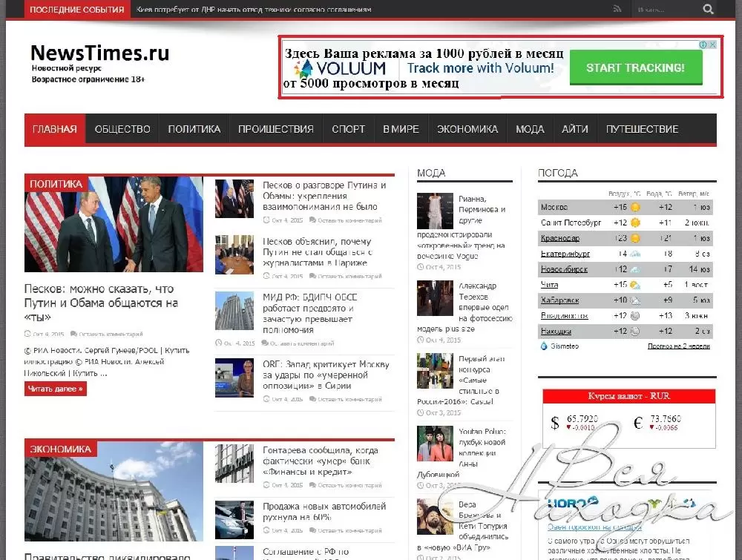742x560 pixels.
Task: Click the euro sign currency icon
Action: pos(637,424)
